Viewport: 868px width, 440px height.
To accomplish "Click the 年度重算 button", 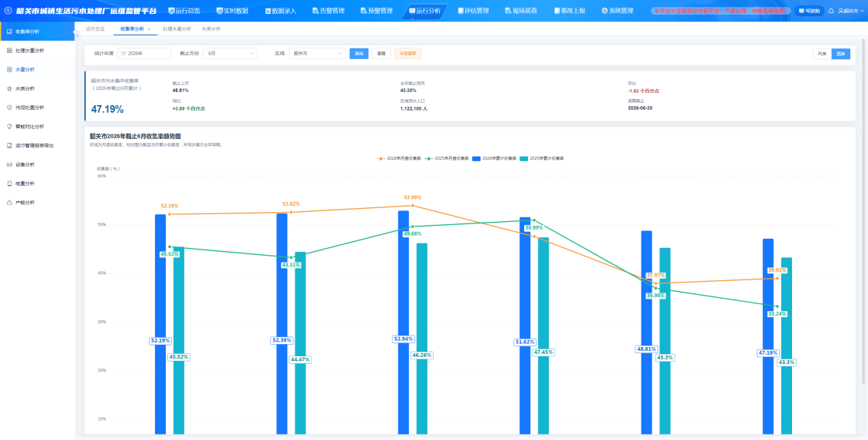I will click(x=408, y=54).
